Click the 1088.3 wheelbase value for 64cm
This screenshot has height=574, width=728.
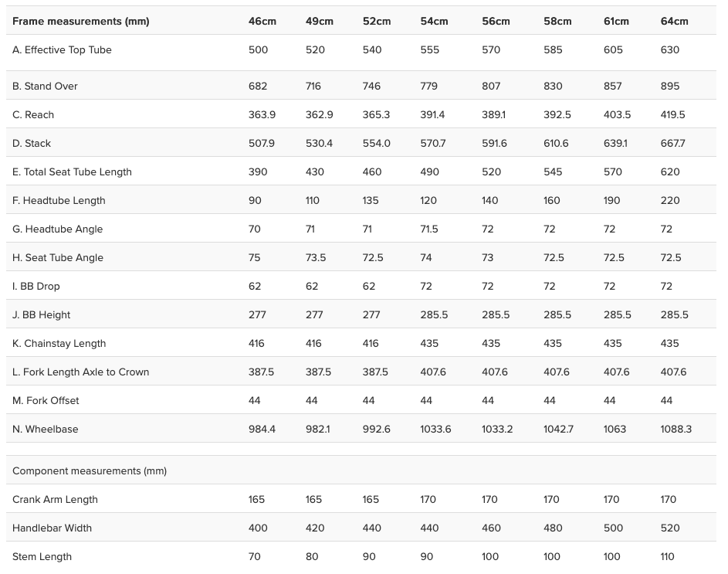pos(676,429)
